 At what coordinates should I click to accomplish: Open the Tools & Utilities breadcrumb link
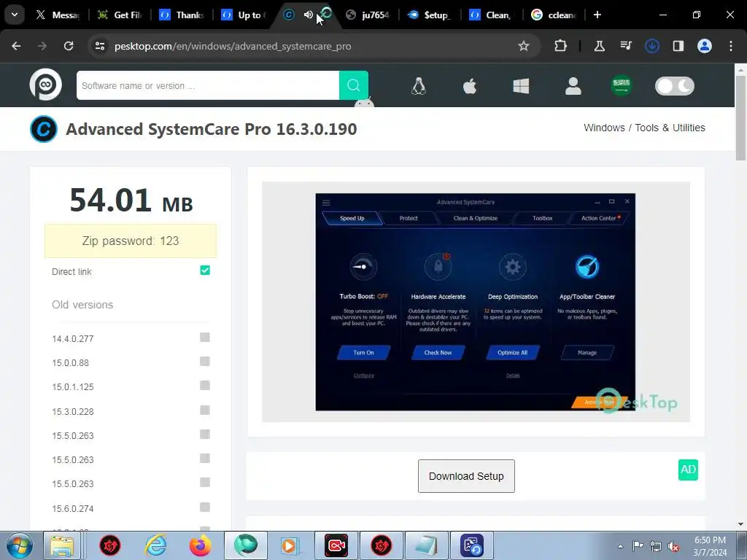pyautogui.click(x=670, y=128)
